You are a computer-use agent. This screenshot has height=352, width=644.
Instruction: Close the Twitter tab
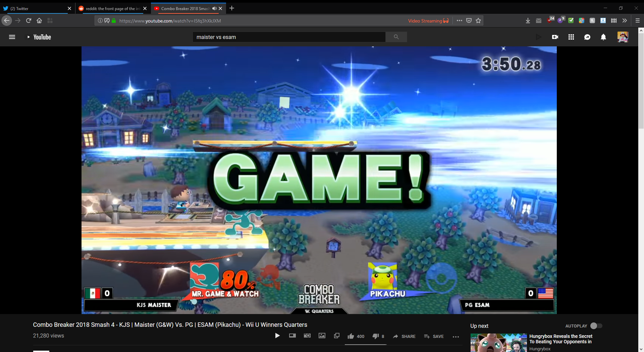point(69,8)
